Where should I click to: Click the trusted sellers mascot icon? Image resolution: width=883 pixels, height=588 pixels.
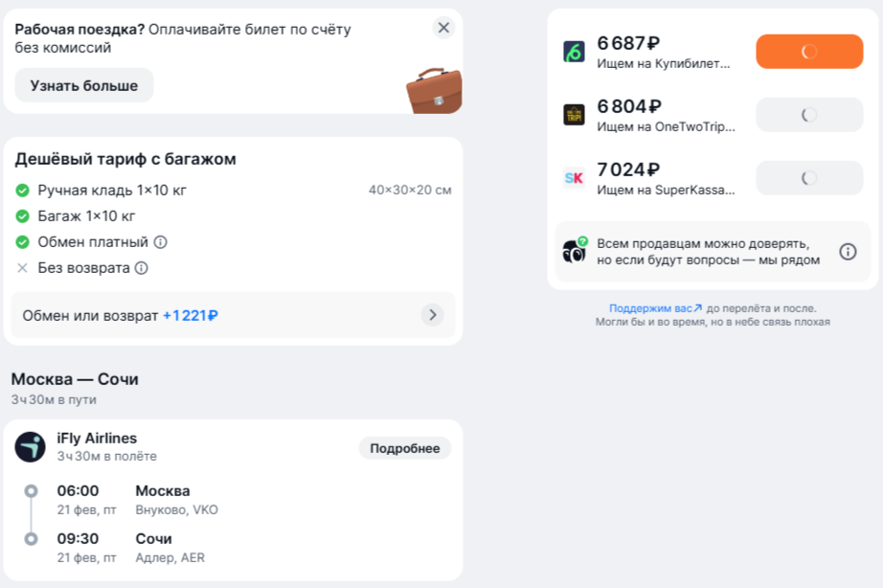click(575, 251)
